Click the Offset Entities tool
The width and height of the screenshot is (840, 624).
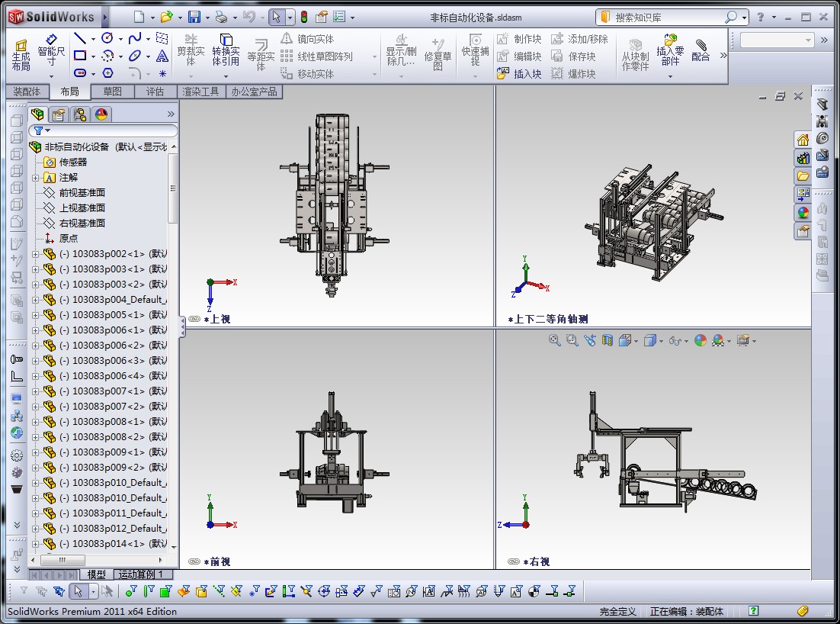261,55
